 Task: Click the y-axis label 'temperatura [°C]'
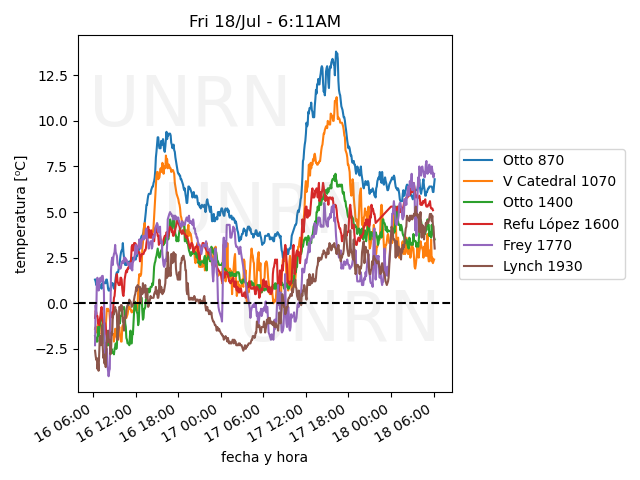click(20, 214)
